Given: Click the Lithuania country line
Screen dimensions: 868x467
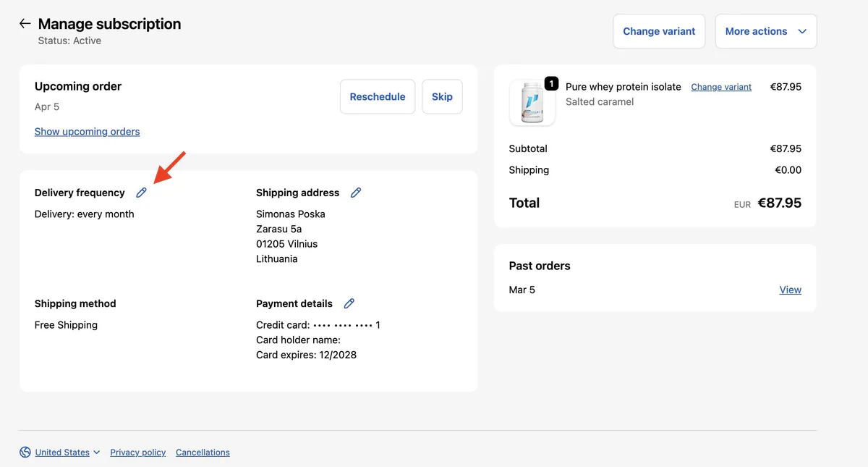Looking at the screenshot, I should tap(277, 258).
